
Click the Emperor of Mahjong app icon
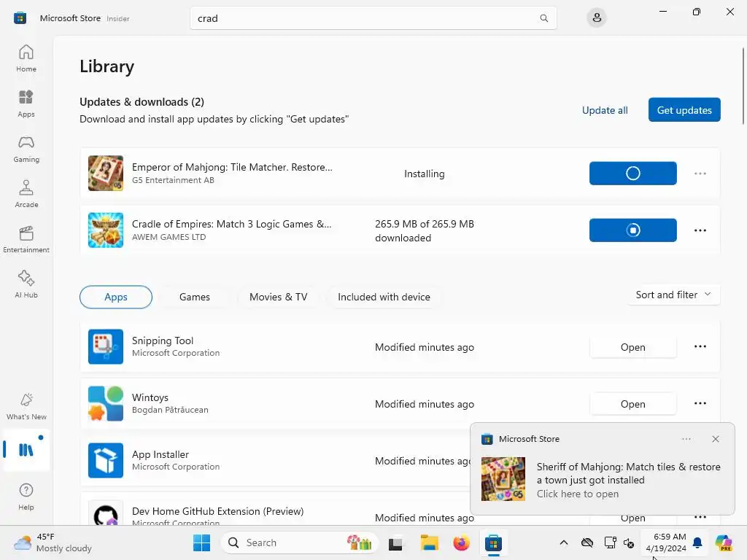pyautogui.click(x=106, y=174)
